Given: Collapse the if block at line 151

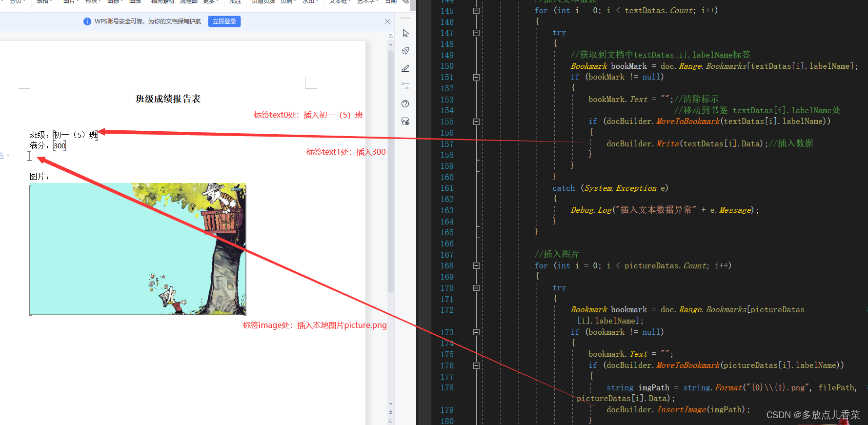Looking at the screenshot, I should pyautogui.click(x=476, y=77).
